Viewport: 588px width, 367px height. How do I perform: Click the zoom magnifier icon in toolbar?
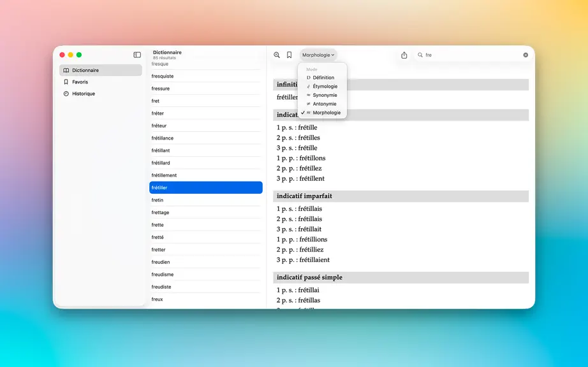[x=277, y=55]
